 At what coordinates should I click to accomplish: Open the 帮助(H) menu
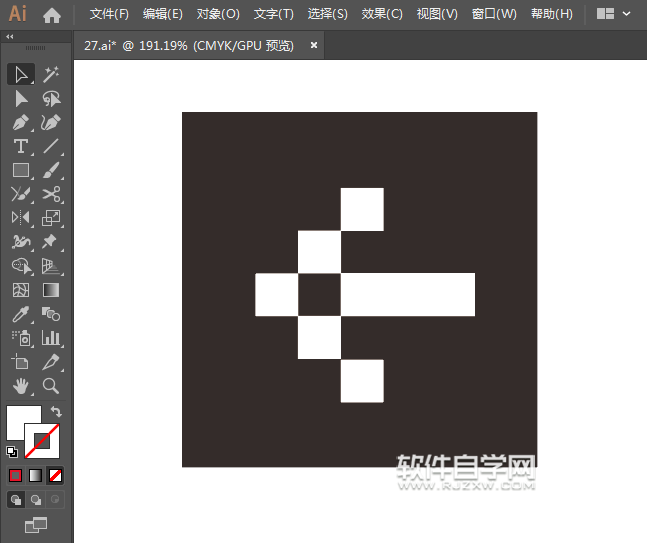click(552, 14)
